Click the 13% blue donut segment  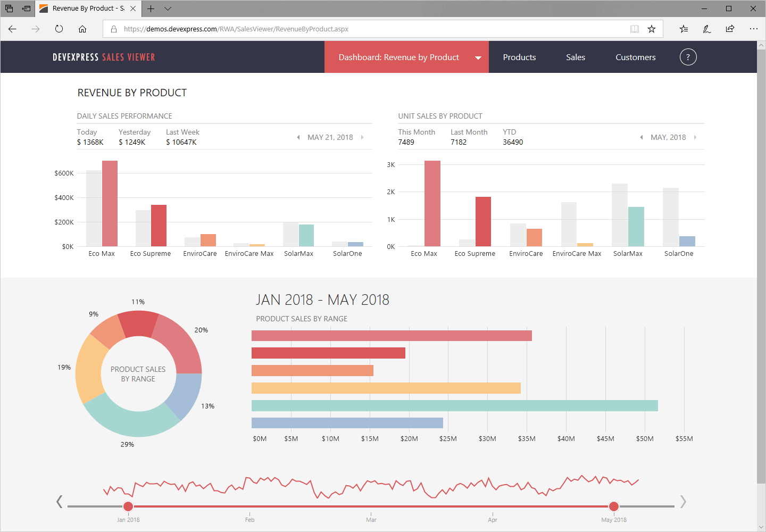185,395
